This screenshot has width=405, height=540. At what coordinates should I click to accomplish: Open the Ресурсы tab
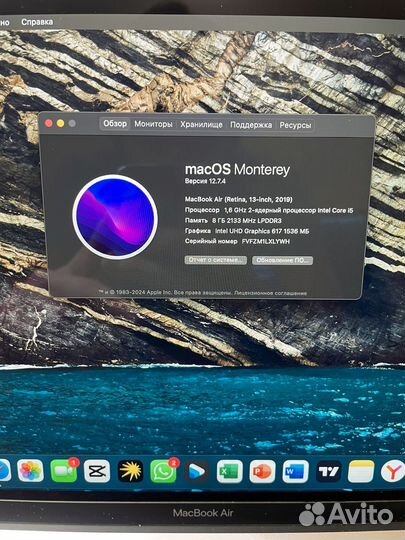(x=295, y=125)
